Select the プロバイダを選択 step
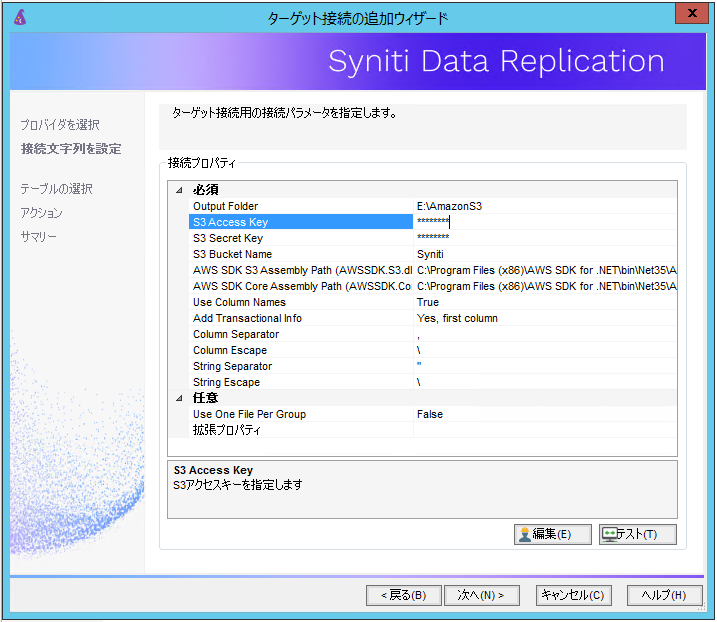 pos(60,124)
